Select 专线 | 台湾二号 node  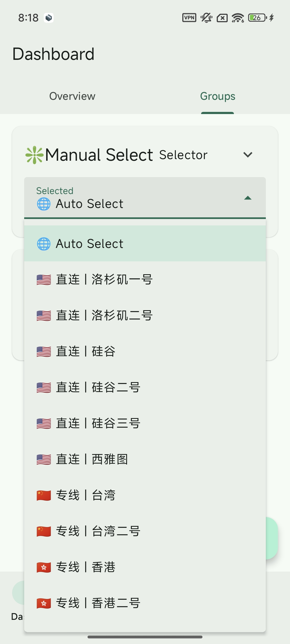click(x=145, y=531)
